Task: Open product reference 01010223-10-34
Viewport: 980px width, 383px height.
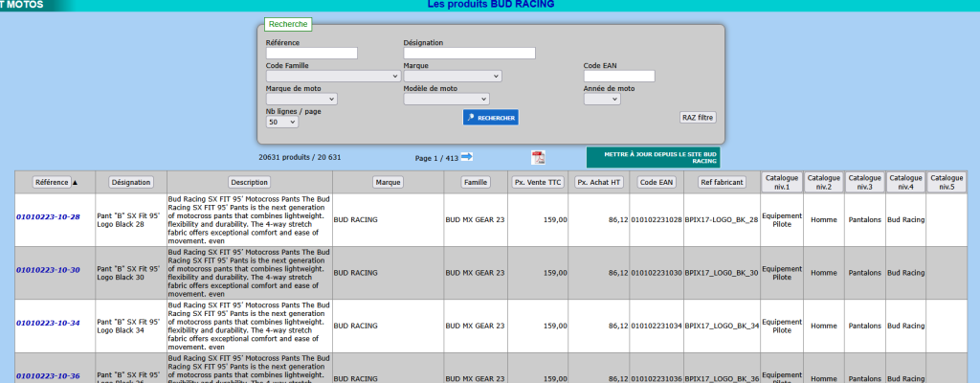Action: [48, 323]
